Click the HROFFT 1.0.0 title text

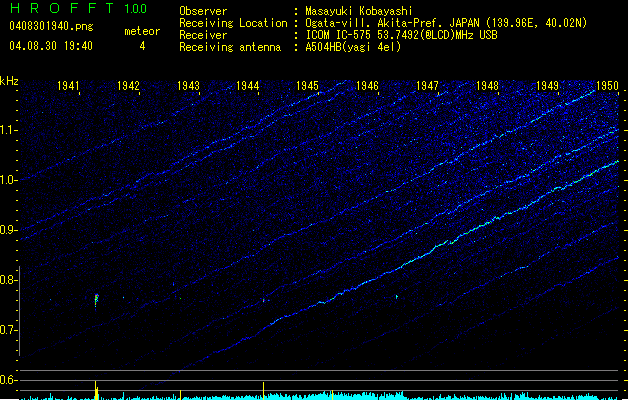click(x=79, y=8)
